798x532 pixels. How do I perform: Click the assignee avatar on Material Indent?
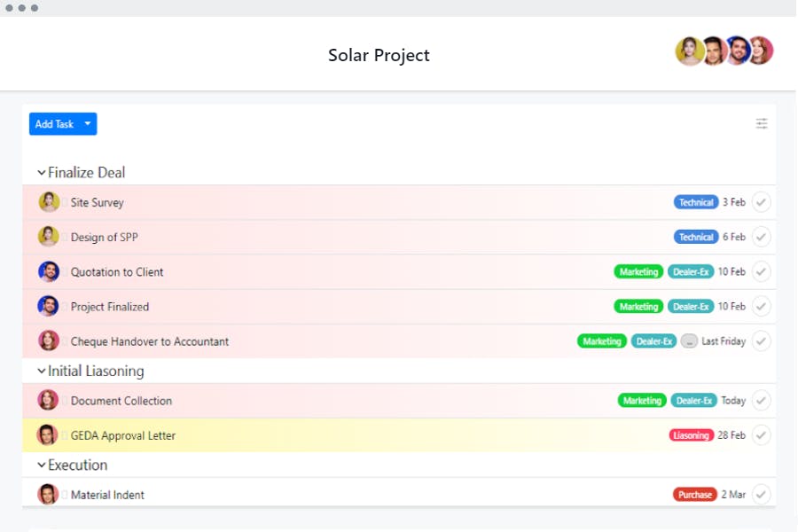pos(49,494)
